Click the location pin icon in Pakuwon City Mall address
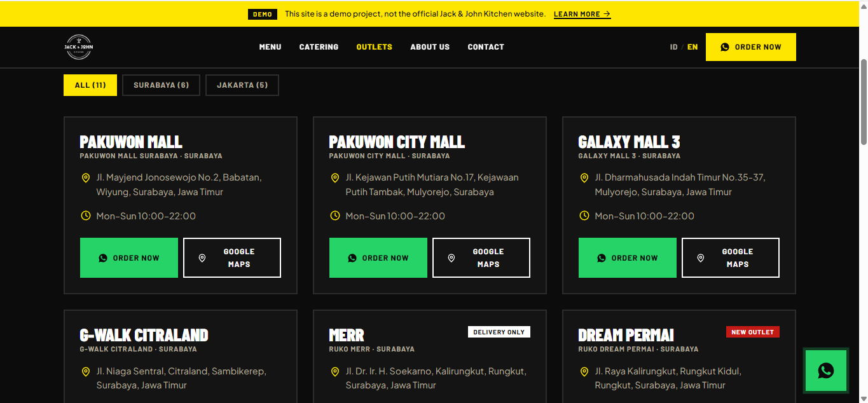Image resolution: width=868 pixels, height=403 pixels. pyautogui.click(x=335, y=178)
